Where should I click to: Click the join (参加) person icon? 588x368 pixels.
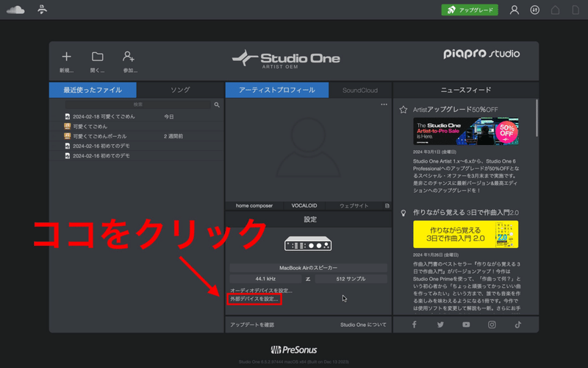click(x=129, y=57)
